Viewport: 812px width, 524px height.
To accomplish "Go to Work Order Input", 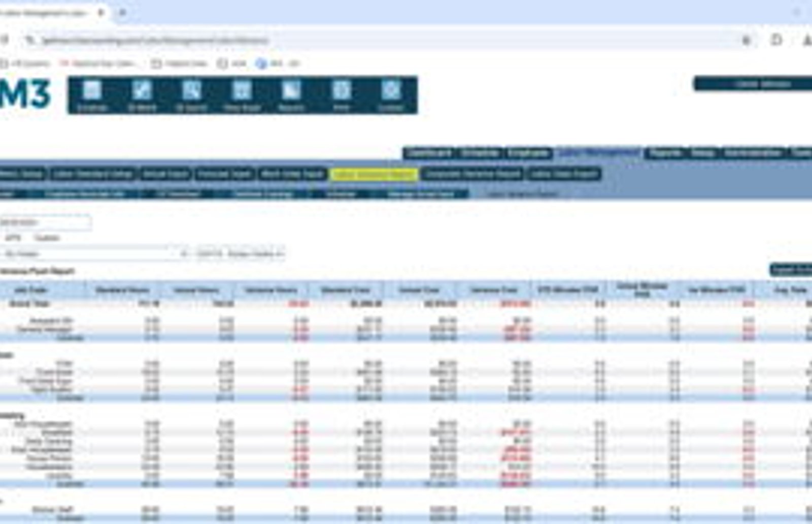I will tap(292, 174).
